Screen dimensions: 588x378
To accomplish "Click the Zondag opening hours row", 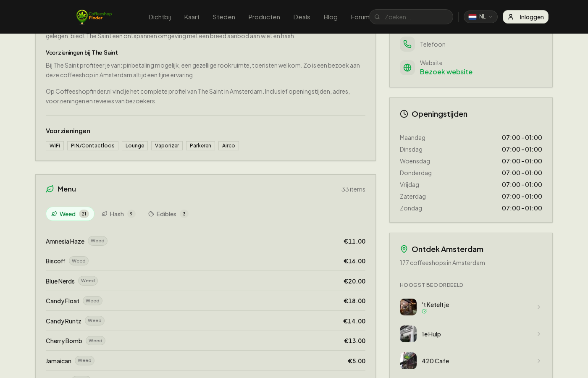I will [x=471, y=208].
